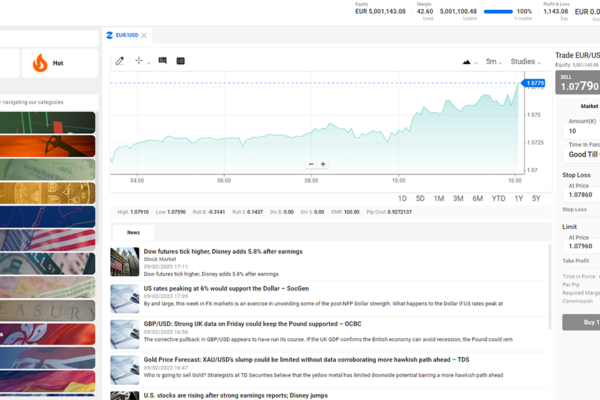The width and height of the screenshot is (600, 400).
Task: Close the EUR/USD chart tab
Action: click(144, 35)
